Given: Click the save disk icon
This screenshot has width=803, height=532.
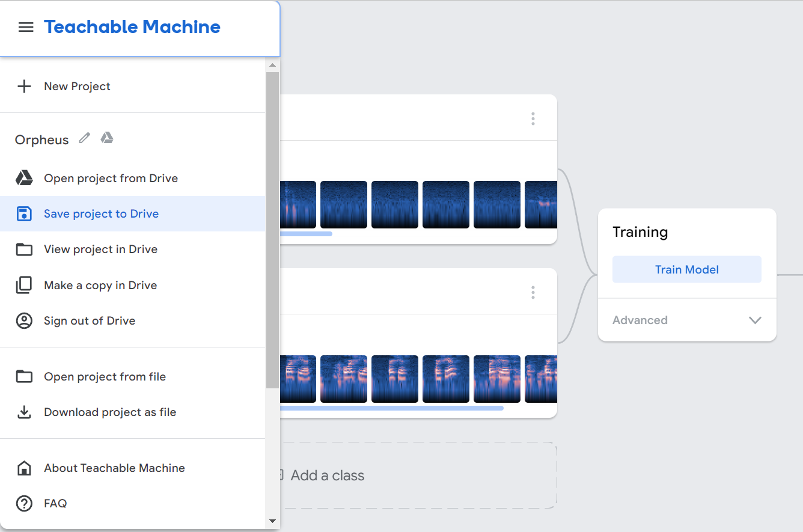Looking at the screenshot, I should click(24, 213).
